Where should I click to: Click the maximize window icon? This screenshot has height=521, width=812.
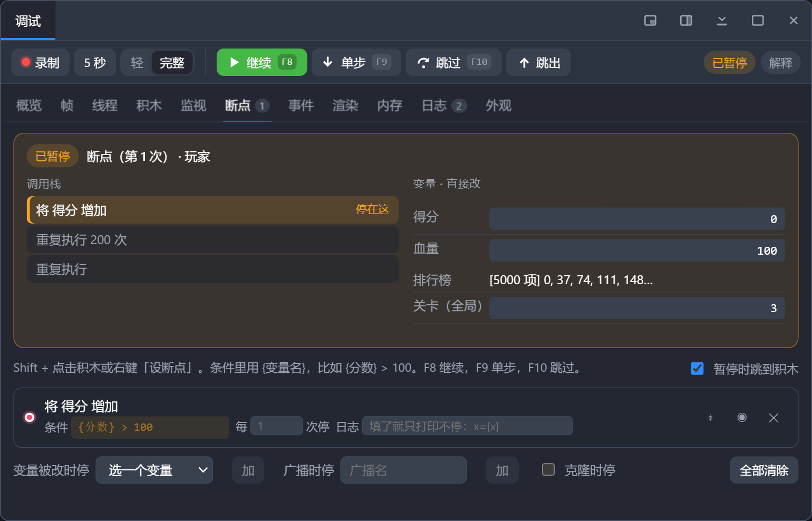(758, 21)
